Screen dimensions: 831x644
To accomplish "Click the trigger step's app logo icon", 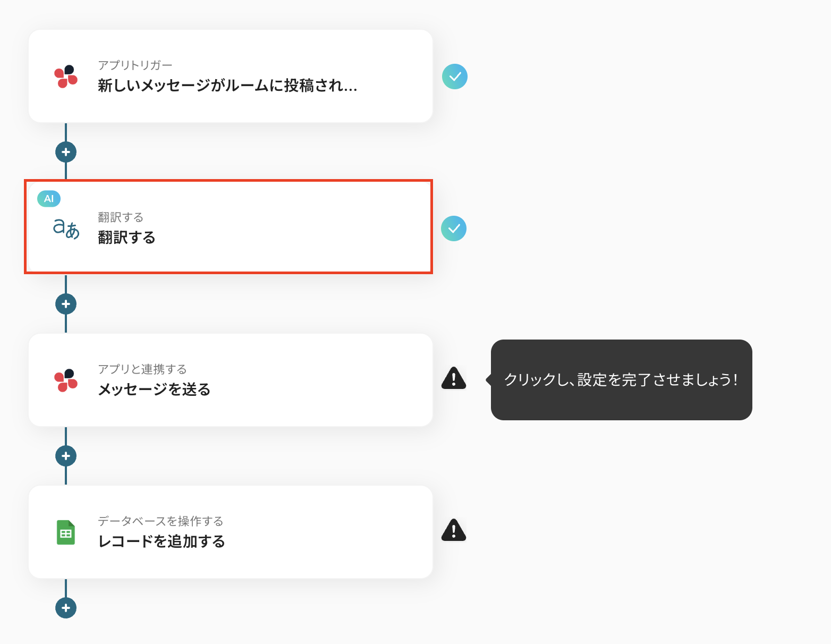I will click(66, 77).
